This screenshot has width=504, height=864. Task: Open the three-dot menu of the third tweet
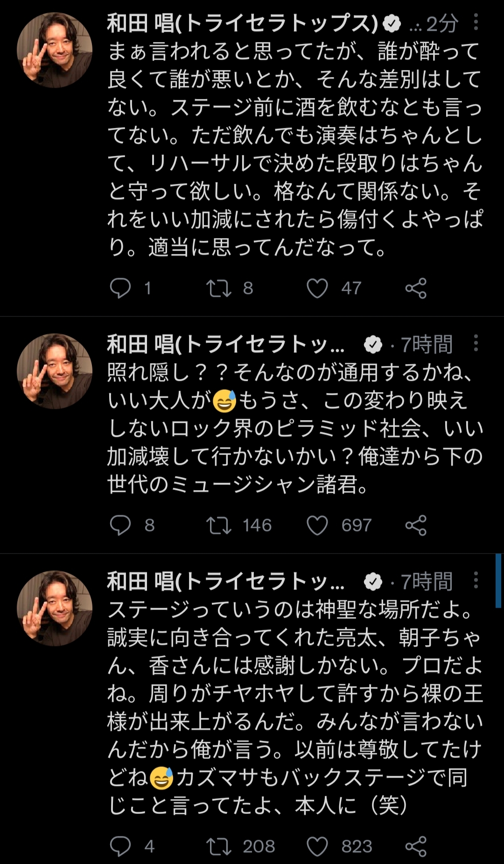tap(476, 580)
